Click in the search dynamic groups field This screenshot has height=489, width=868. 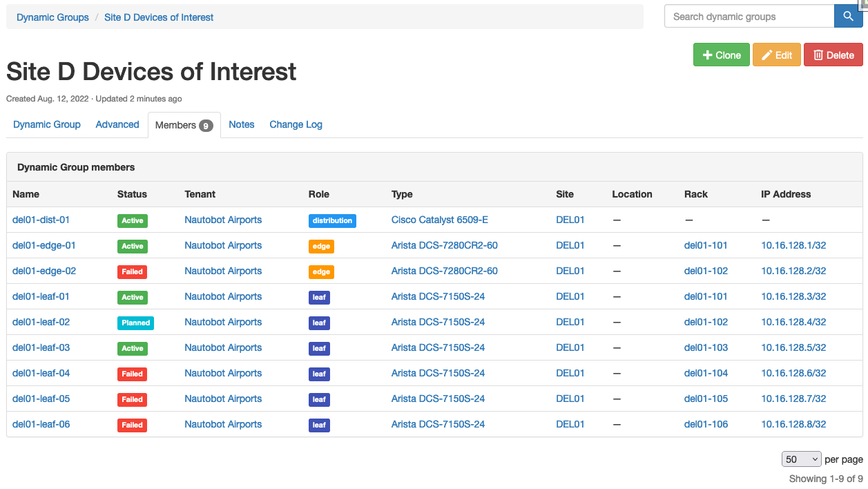[749, 17]
